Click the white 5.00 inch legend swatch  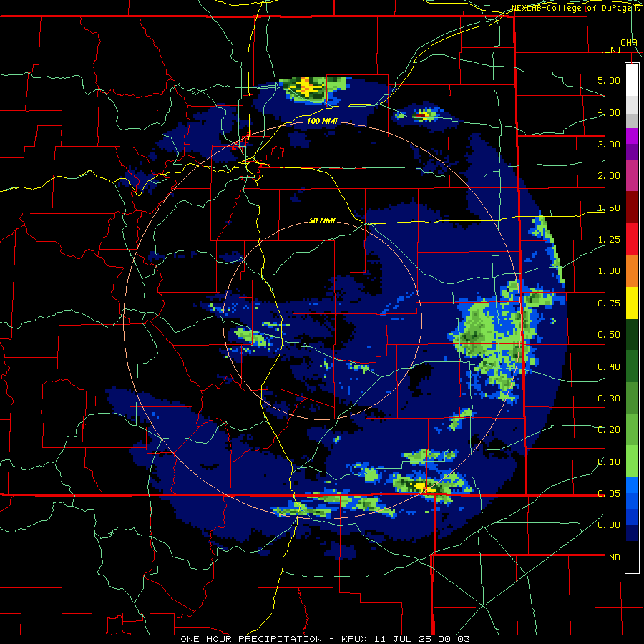click(632, 79)
